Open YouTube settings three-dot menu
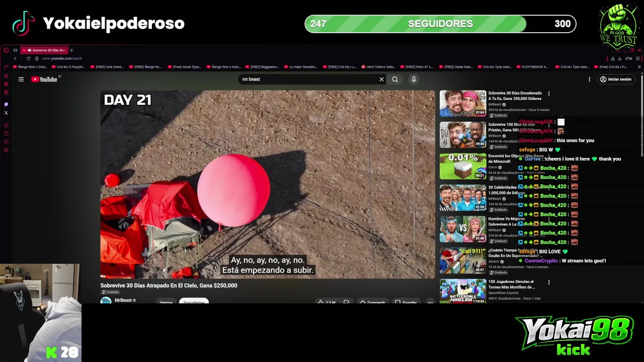 [x=589, y=79]
